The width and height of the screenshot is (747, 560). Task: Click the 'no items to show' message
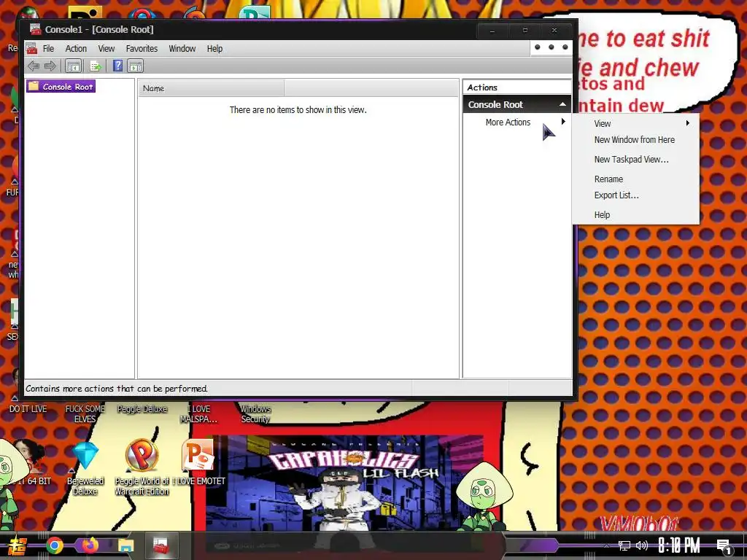(x=298, y=109)
